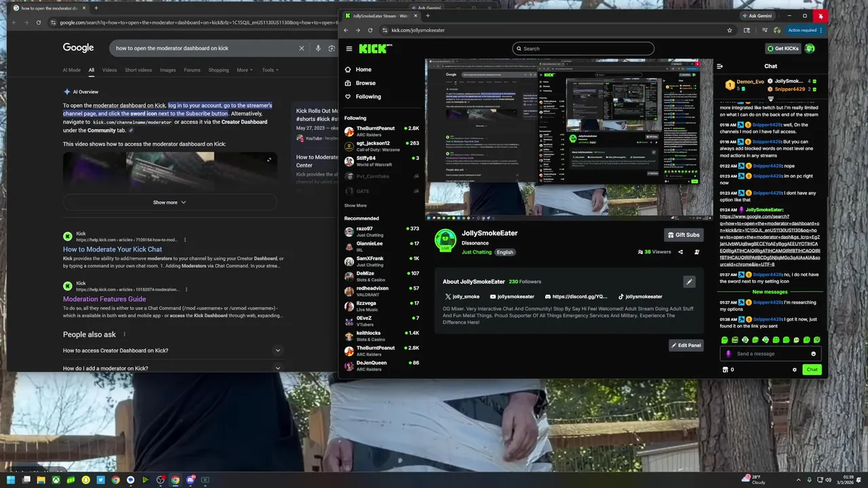
Task: Click the follow user icon beside share
Action: click(x=697, y=252)
